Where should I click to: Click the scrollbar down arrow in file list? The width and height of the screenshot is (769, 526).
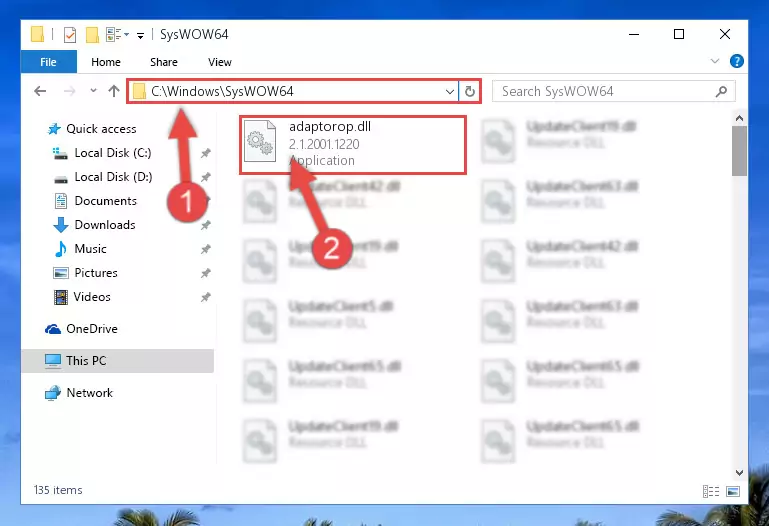coord(739,473)
